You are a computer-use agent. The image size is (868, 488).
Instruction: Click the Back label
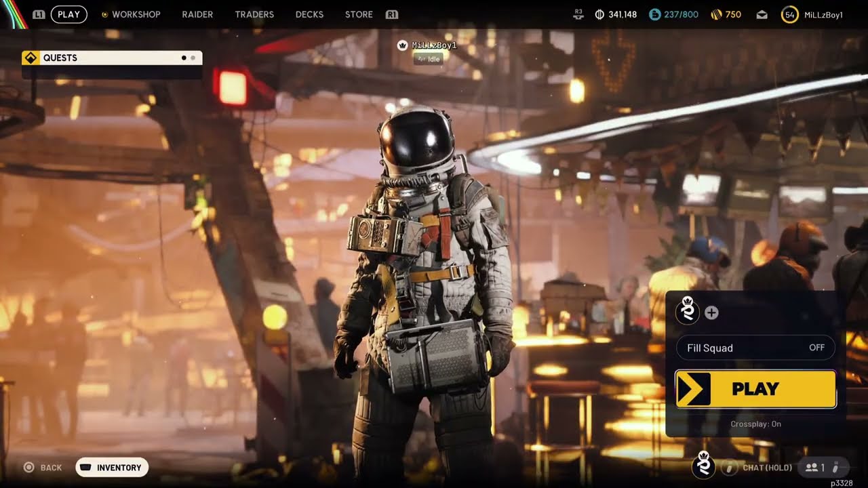(x=51, y=468)
